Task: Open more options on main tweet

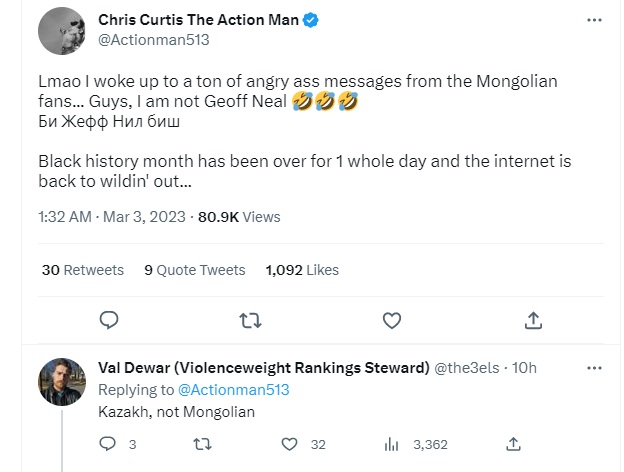Action: click(595, 20)
